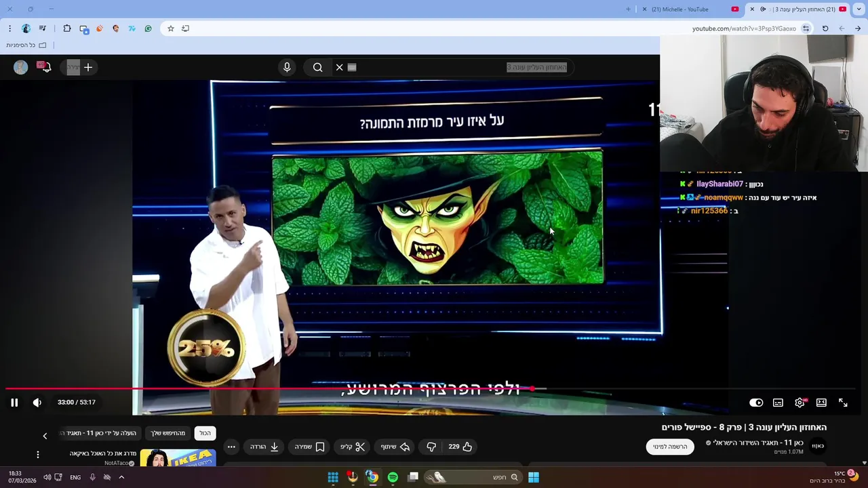Click the YouTube voice search microphone
The height and width of the screenshot is (488, 868).
click(x=287, y=67)
